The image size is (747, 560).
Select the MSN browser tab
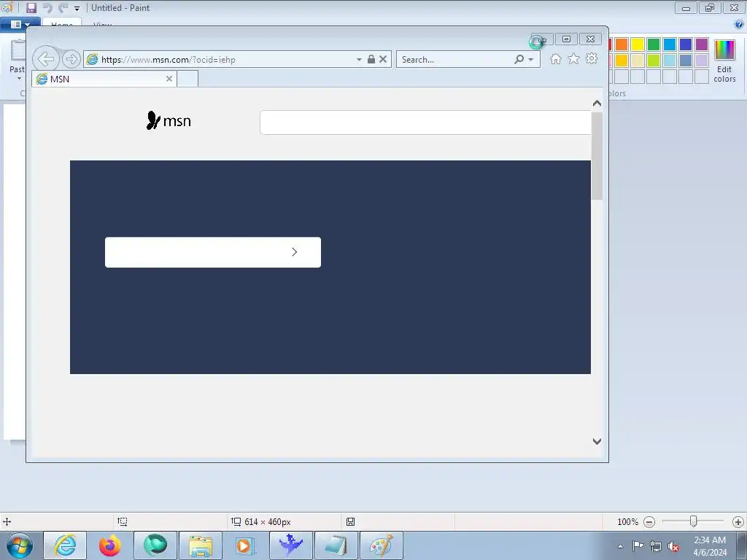(104, 79)
